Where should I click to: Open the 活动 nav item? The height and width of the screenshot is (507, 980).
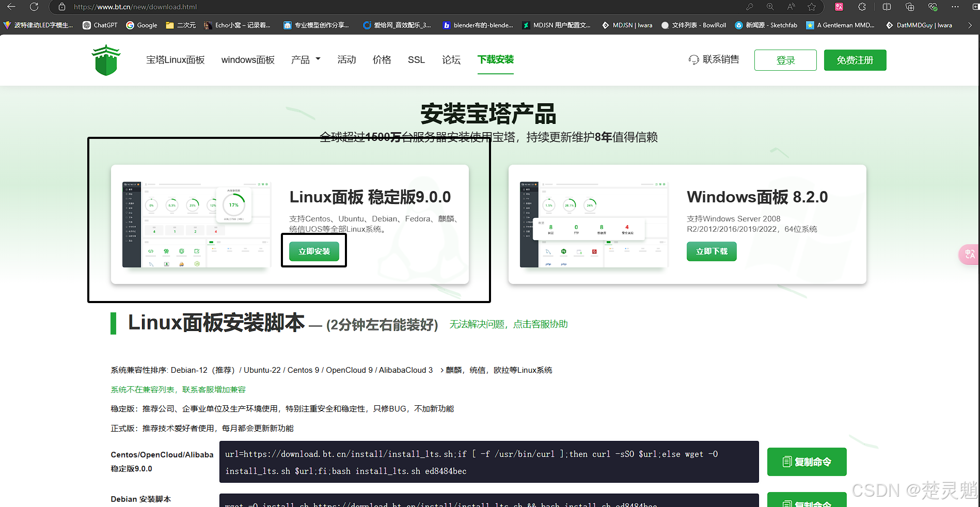click(x=346, y=60)
